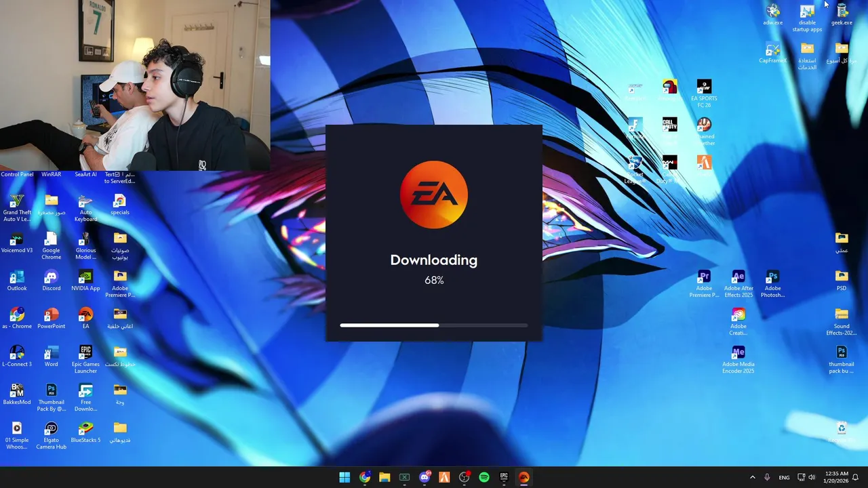The width and height of the screenshot is (868, 488).
Task: Show hidden system tray icons
Action: click(752, 477)
